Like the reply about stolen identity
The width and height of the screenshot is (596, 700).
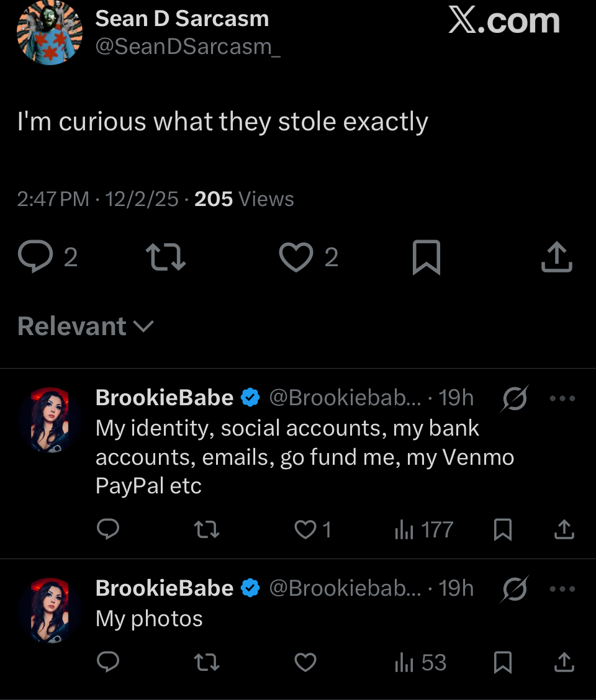point(305,530)
